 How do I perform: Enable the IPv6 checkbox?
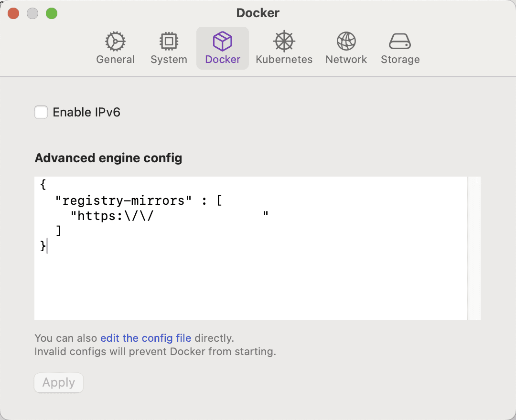pos(41,113)
